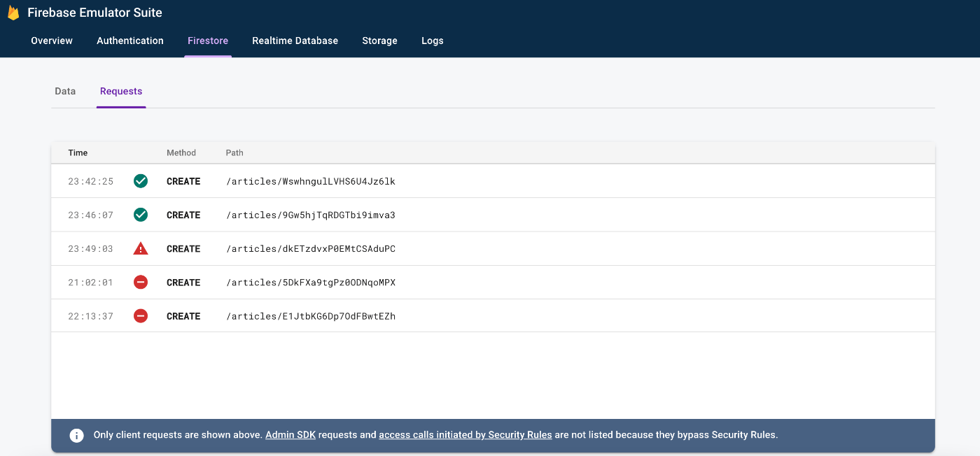Click timestamp 21:02:01
This screenshot has width=980, height=456.
coord(90,283)
